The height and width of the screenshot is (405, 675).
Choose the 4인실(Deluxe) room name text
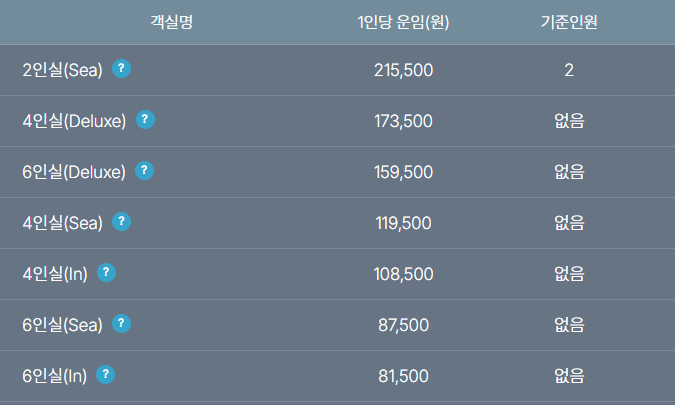click(x=74, y=121)
